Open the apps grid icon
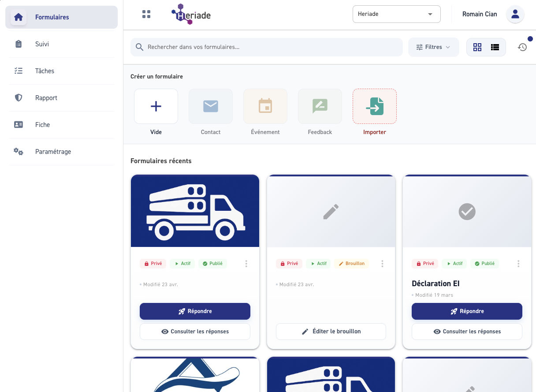Viewport: 536px width, 392px height. pos(146,14)
